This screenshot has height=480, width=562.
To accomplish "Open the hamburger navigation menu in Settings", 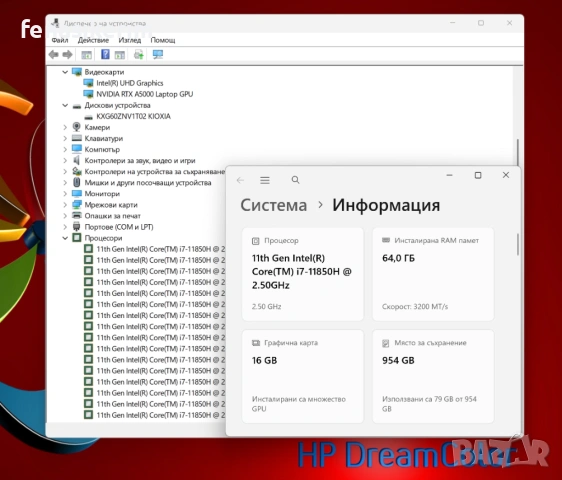I will pos(265,180).
